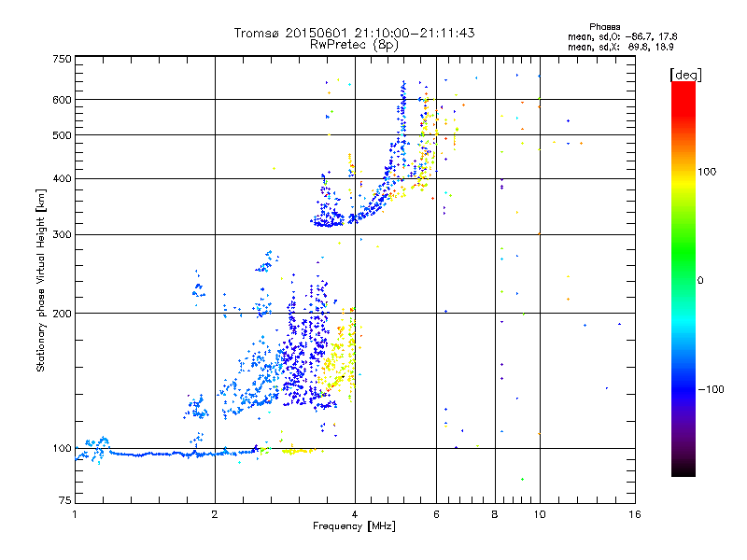This screenshot has width=747, height=560.
Task: Click the "4" frequency tick label
Action: [x=355, y=514]
